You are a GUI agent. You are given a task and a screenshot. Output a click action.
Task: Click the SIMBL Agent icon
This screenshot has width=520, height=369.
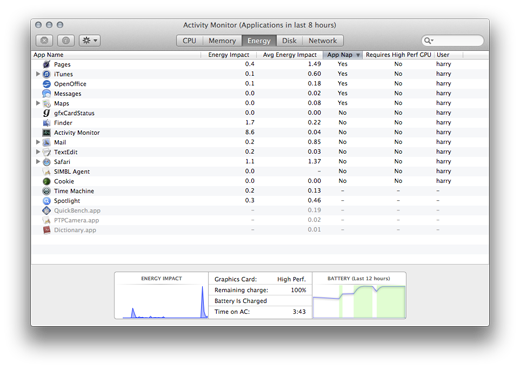(47, 171)
